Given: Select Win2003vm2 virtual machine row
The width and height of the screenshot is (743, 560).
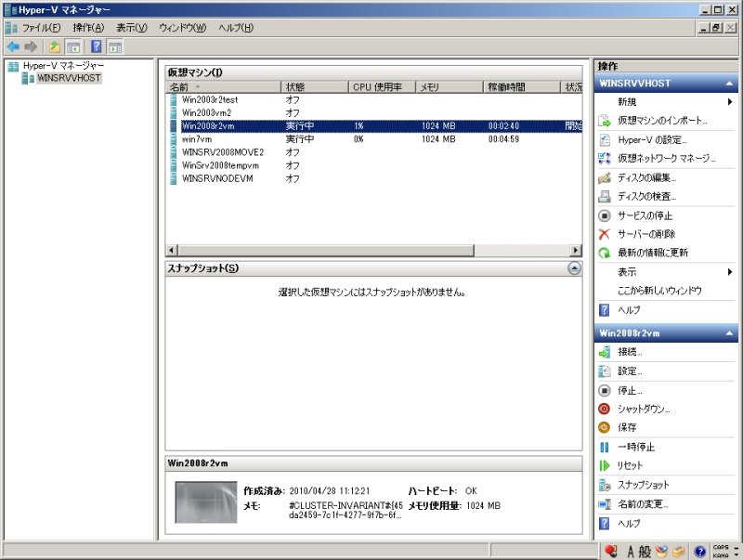Looking at the screenshot, I should tap(374, 113).
